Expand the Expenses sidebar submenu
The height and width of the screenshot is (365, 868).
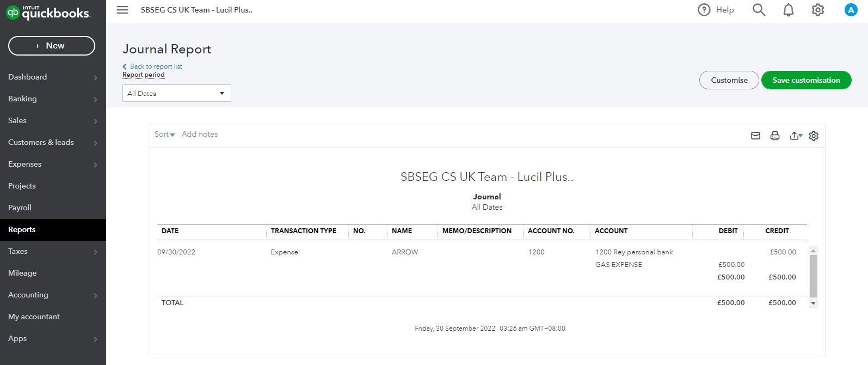pyautogui.click(x=95, y=165)
